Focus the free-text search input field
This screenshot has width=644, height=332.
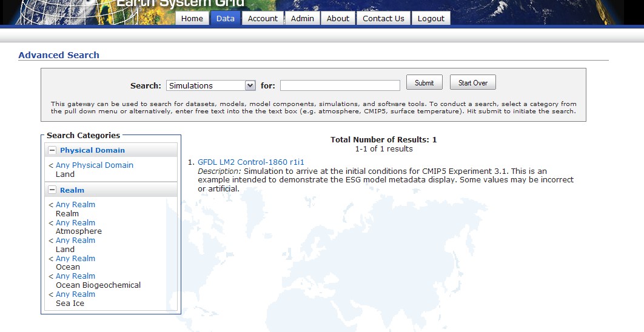click(340, 85)
